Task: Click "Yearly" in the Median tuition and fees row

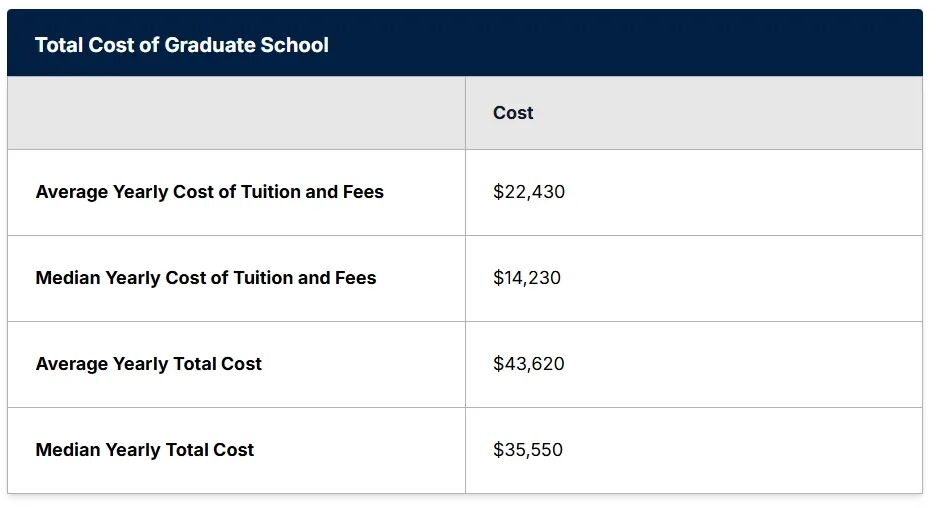Action: [x=134, y=278]
